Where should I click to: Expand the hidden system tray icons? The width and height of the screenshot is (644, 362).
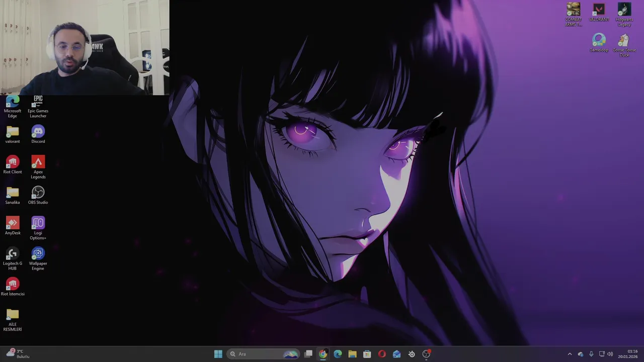570,354
